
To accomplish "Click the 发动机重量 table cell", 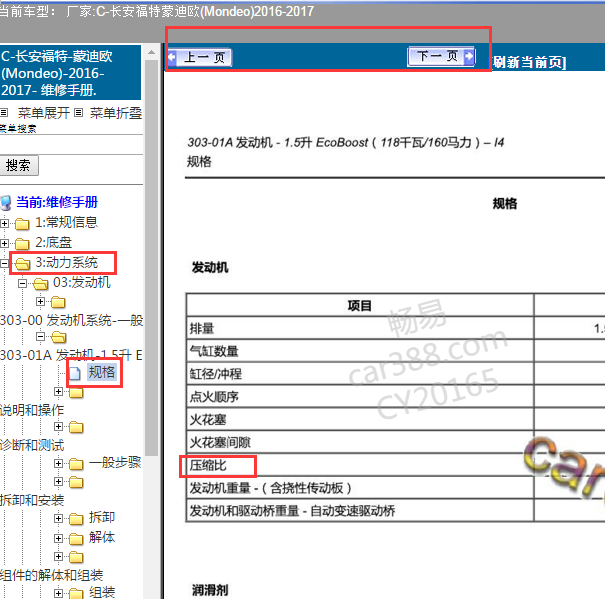I will pos(360,488).
